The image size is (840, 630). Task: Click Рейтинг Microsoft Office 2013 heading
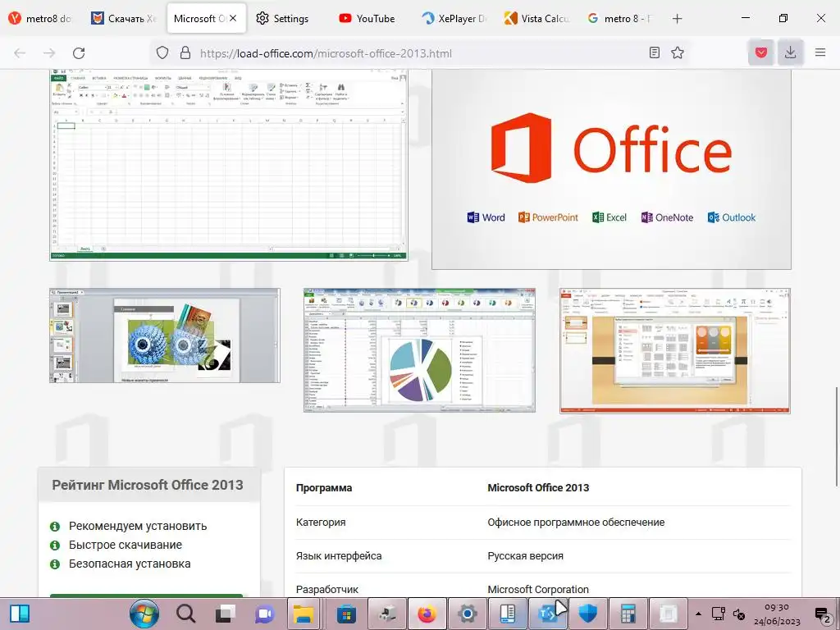[148, 485]
